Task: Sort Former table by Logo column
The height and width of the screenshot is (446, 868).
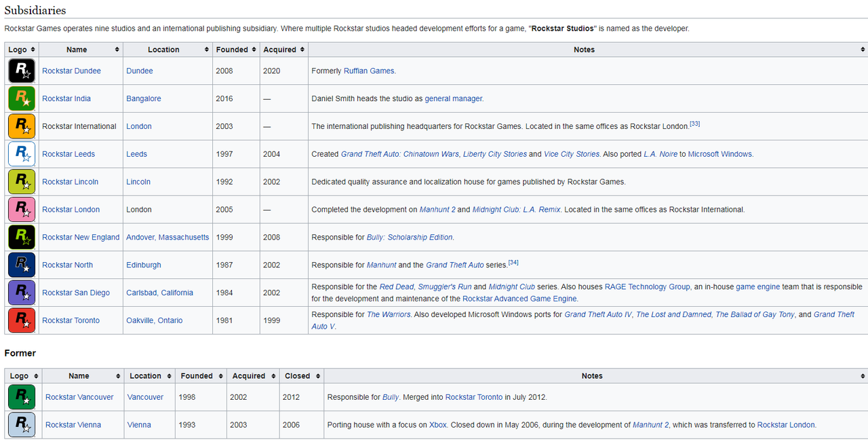Action: click(23, 376)
